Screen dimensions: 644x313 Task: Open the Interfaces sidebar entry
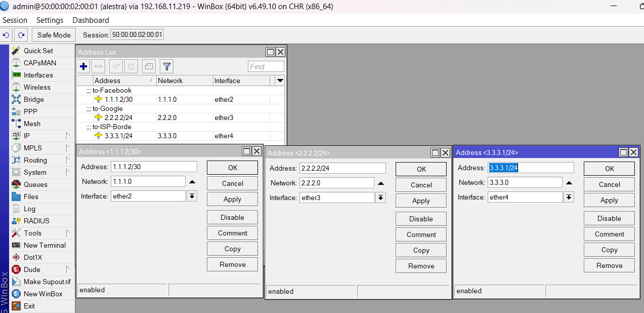coord(38,75)
